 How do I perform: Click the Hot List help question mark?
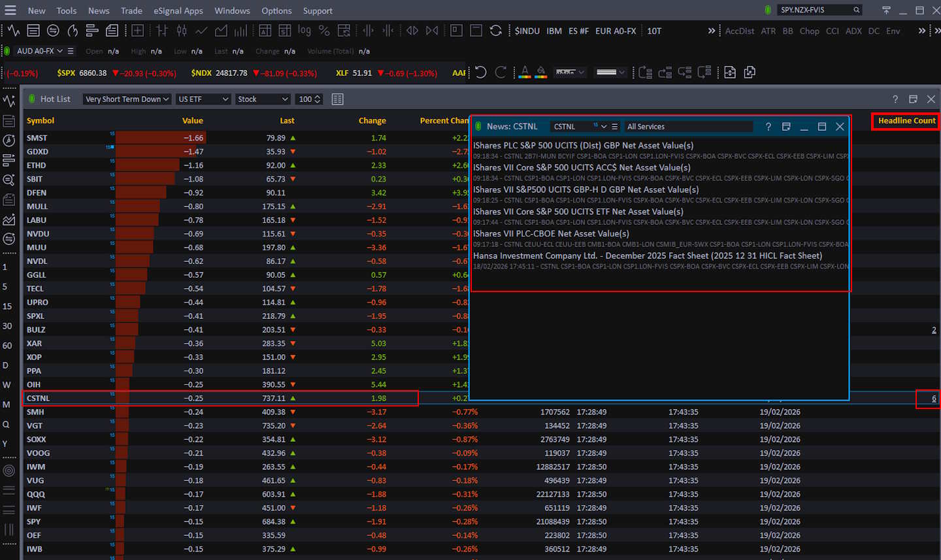(x=895, y=99)
